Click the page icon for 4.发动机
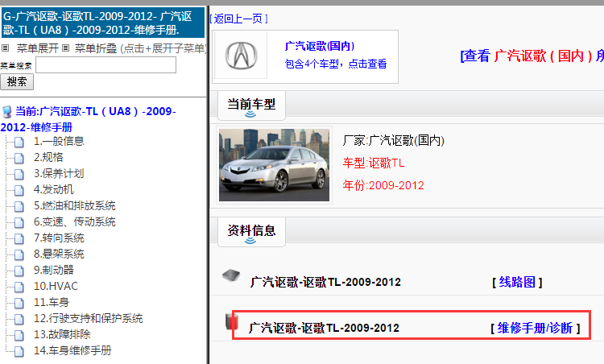Viewport: 604px width, 364px height. click(19, 191)
